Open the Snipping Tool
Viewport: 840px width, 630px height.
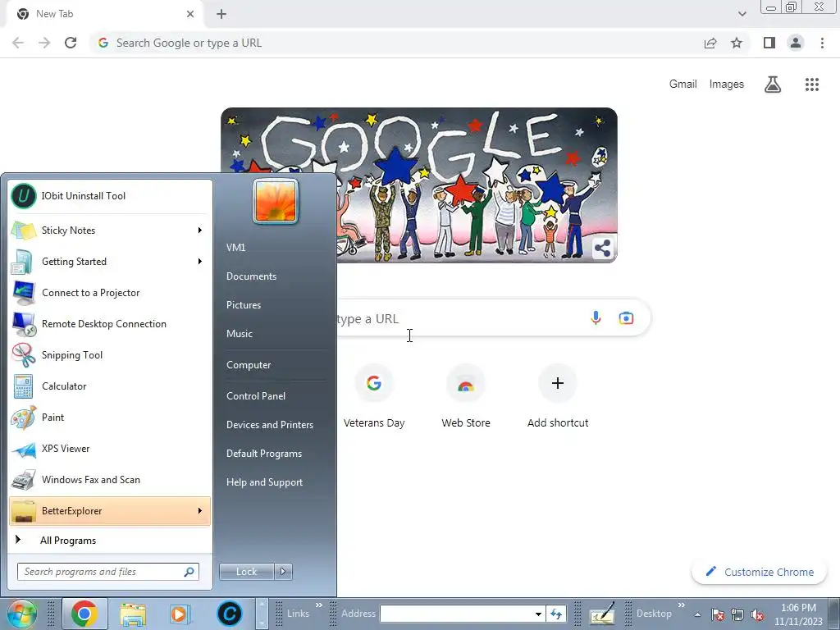(110, 355)
